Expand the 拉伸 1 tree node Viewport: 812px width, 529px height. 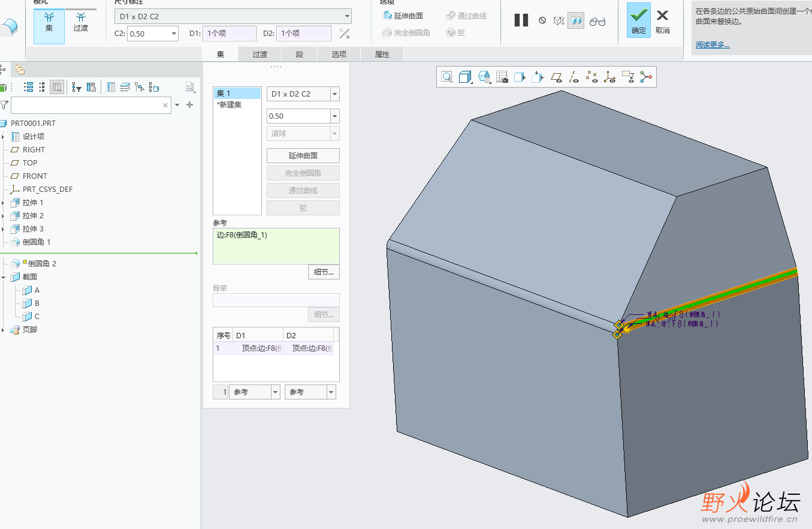[3, 203]
